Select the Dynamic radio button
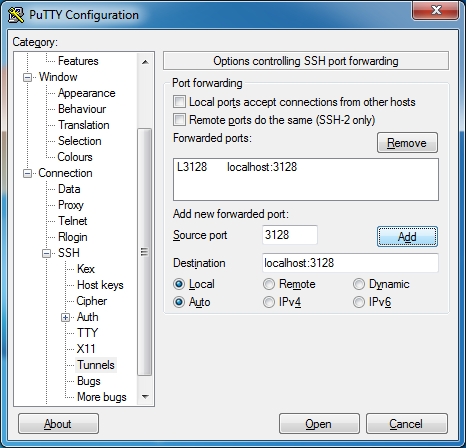This screenshot has height=448, width=466. 359,284
